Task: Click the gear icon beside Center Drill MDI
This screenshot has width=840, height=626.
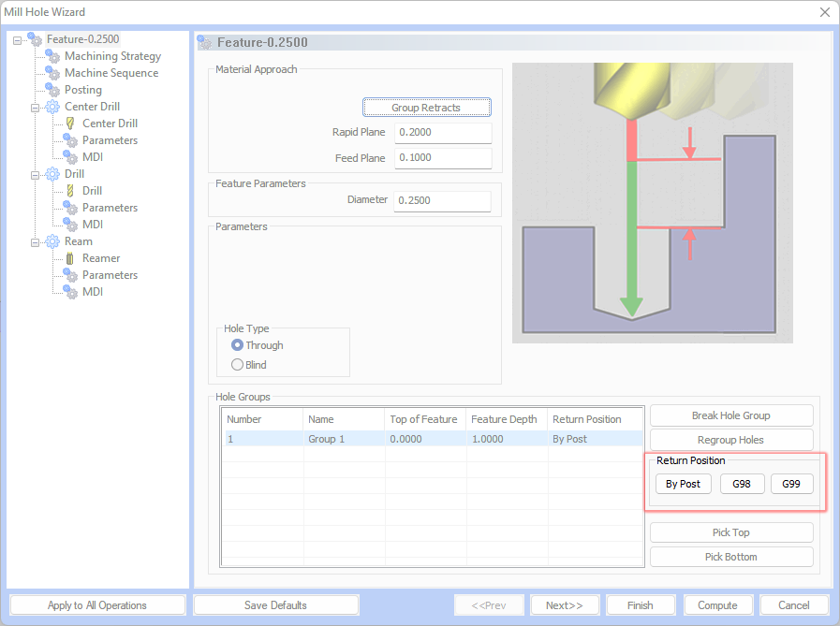Action: (70, 157)
